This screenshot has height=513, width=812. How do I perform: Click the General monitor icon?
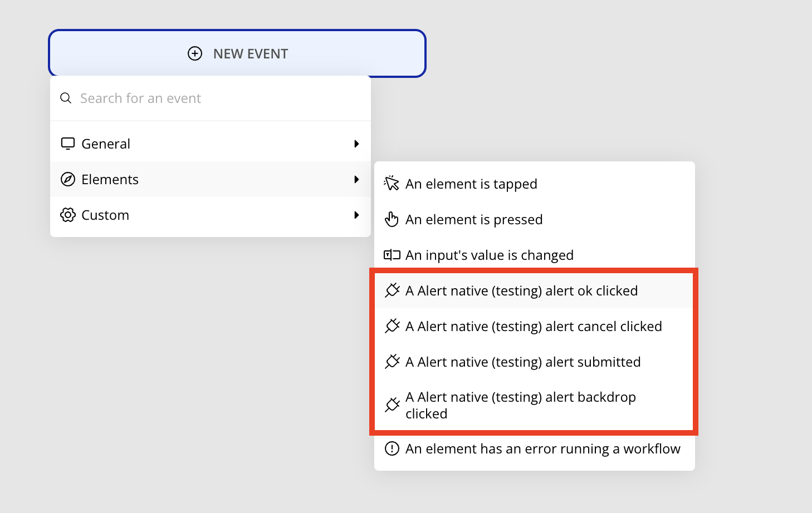tap(68, 144)
